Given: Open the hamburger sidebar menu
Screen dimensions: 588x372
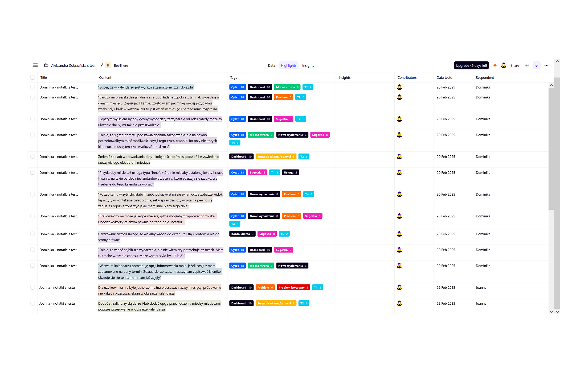Looking at the screenshot, I should tap(35, 65).
